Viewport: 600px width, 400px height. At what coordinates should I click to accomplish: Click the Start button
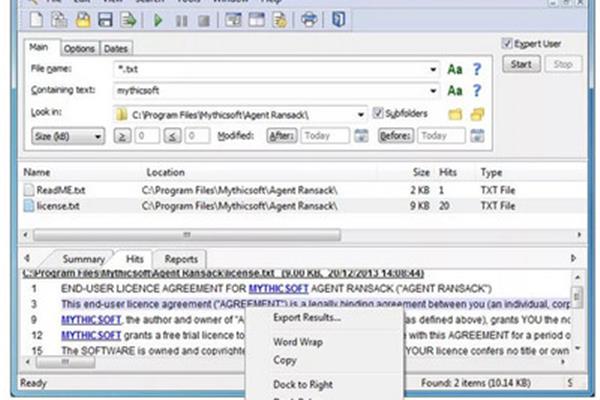521,64
